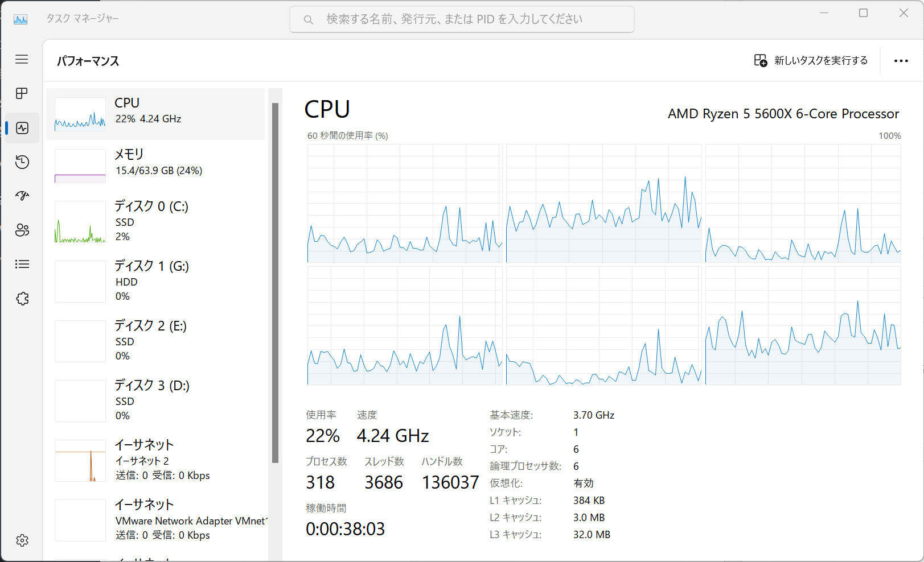Maximize the Task Manager window
The height and width of the screenshot is (562, 924).
[864, 13]
